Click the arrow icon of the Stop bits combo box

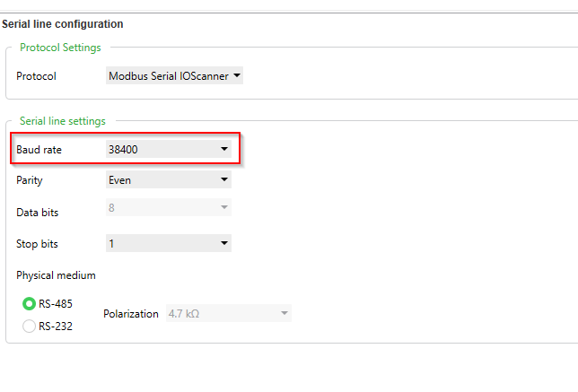[x=224, y=243]
